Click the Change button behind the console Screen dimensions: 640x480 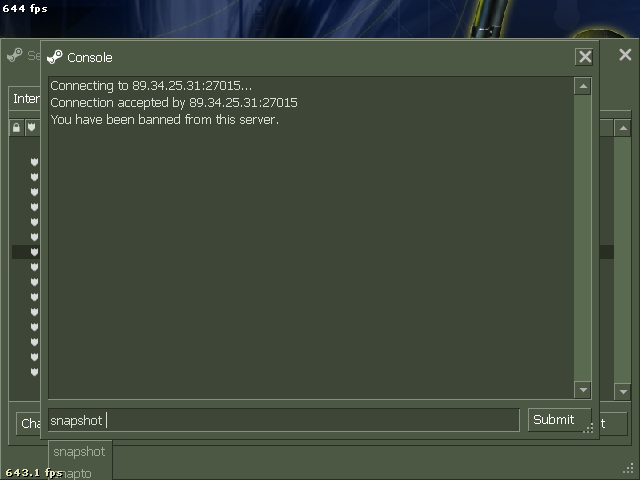29,424
